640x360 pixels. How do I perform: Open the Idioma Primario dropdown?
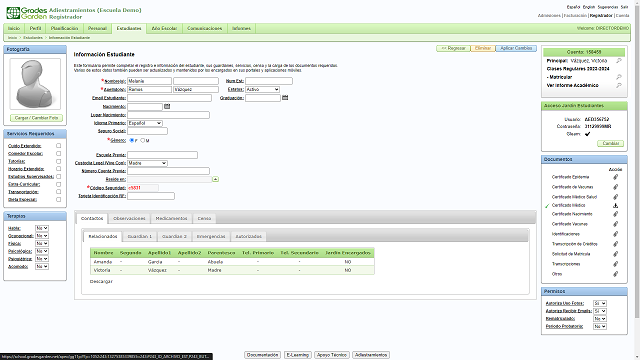145,123
